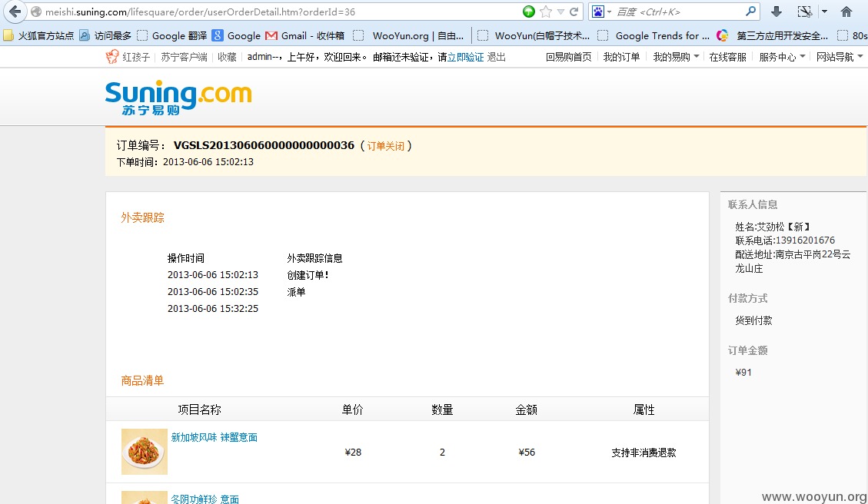Click the screenshot capture tool icon
Screen dimensions: 868x504
tap(804, 12)
